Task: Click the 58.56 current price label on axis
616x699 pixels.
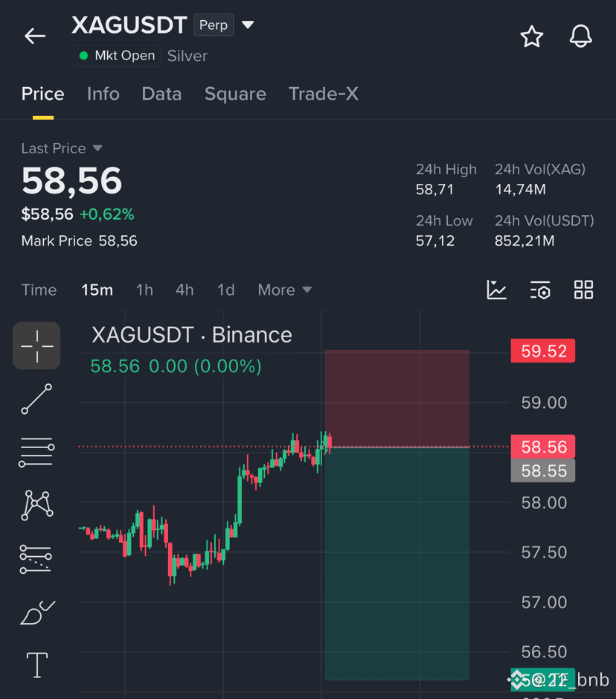Action: [543, 447]
